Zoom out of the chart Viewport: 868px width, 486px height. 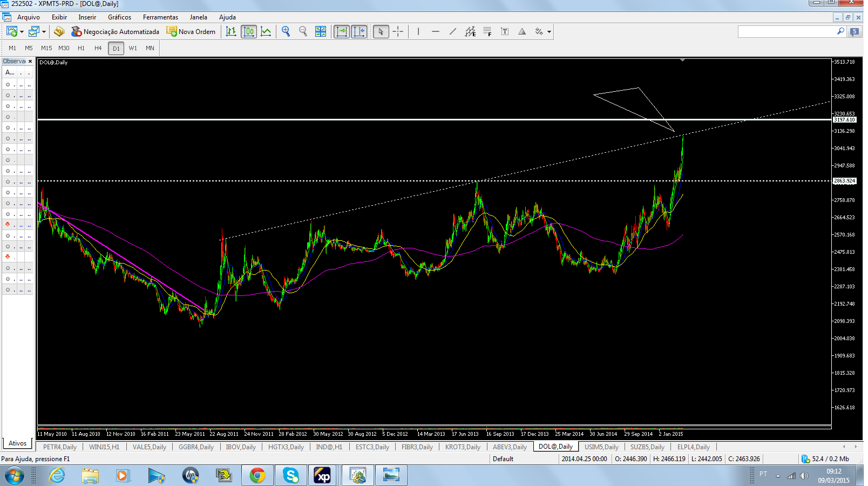pyautogui.click(x=303, y=31)
